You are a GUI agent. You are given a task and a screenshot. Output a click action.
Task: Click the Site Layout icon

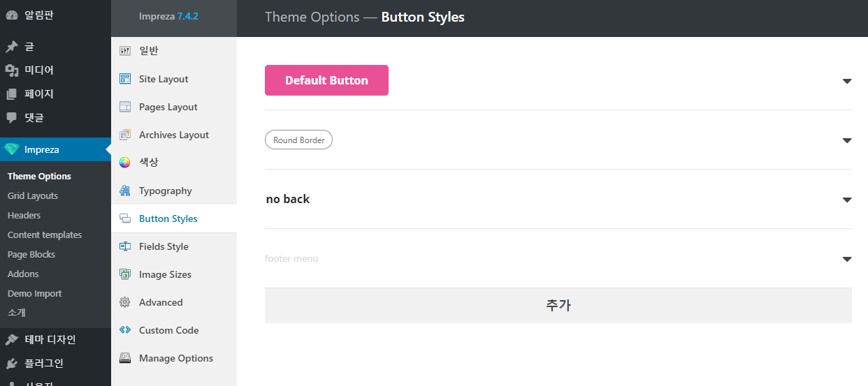(125, 79)
